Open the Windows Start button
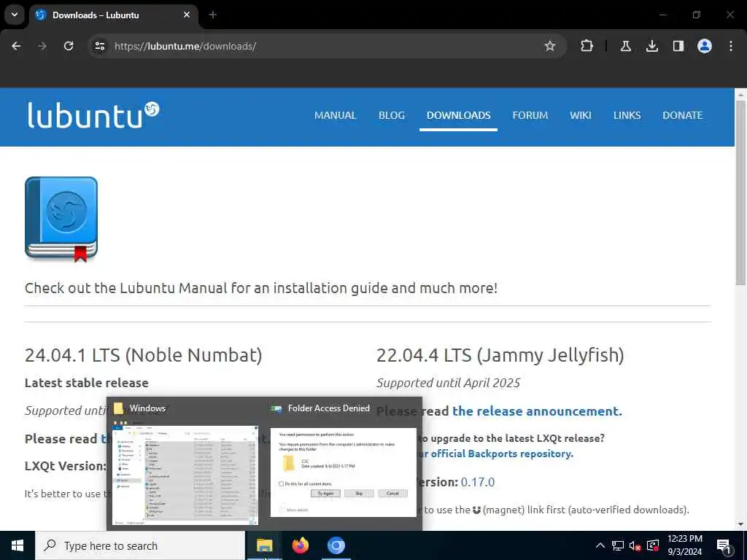Screen dimensions: 747x560 point(18,545)
